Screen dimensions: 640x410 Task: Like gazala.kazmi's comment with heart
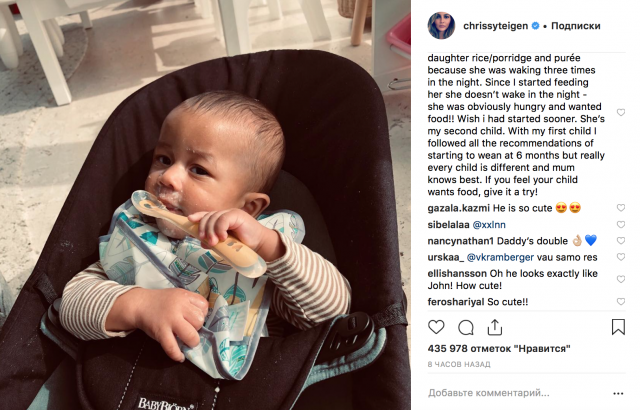pos(621,208)
